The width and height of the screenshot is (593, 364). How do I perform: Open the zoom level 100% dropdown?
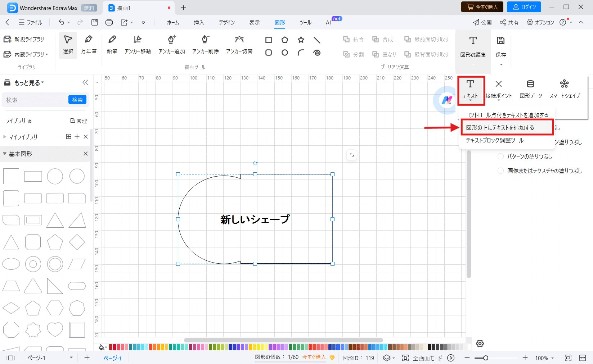pyautogui.click(x=544, y=358)
